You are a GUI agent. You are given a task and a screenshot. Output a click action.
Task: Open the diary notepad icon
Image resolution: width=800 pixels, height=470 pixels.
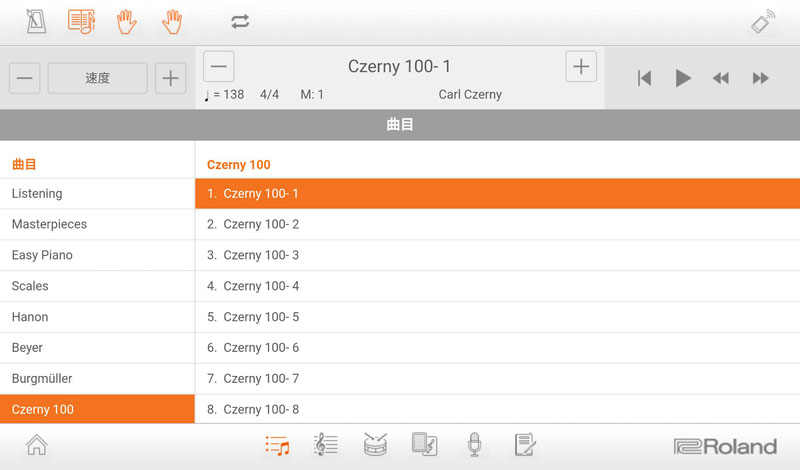click(x=524, y=445)
